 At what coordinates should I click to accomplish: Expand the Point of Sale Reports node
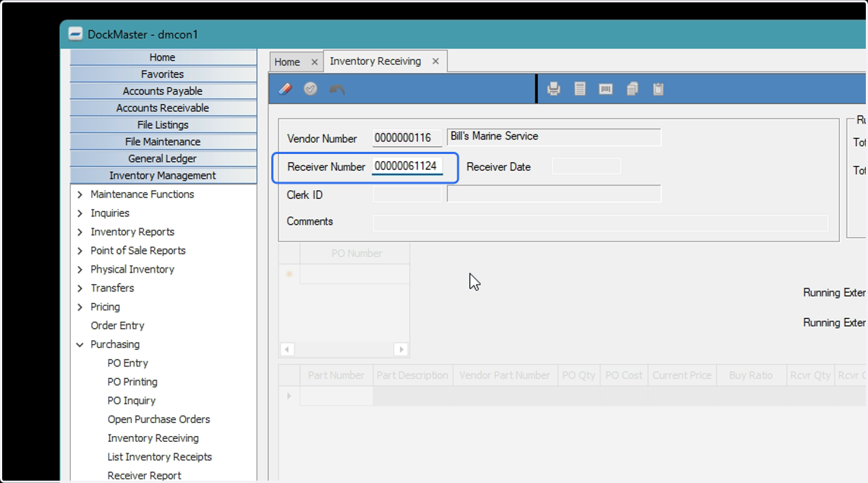80,251
